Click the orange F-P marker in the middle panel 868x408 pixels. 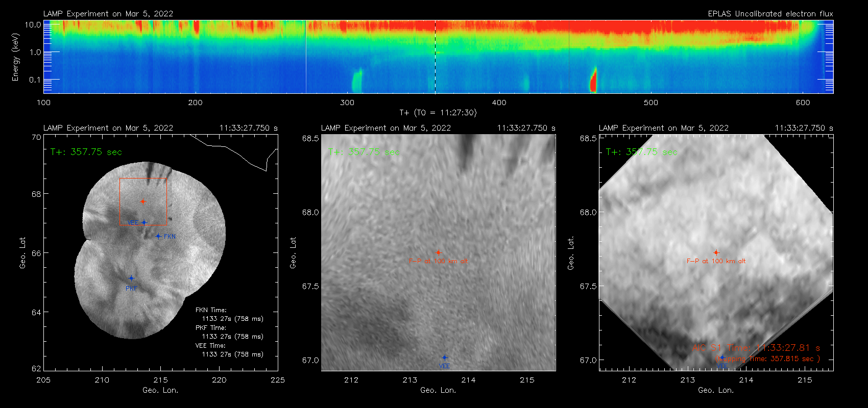tap(438, 252)
